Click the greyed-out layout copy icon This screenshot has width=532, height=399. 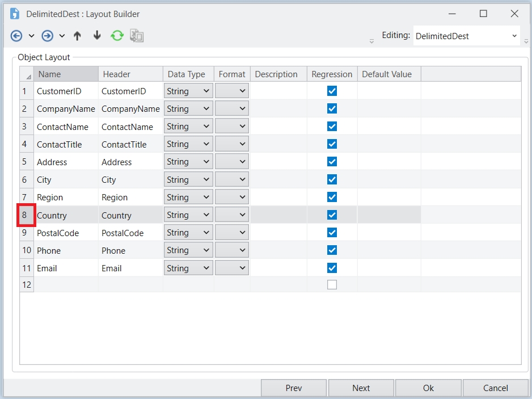click(x=137, y=36)
